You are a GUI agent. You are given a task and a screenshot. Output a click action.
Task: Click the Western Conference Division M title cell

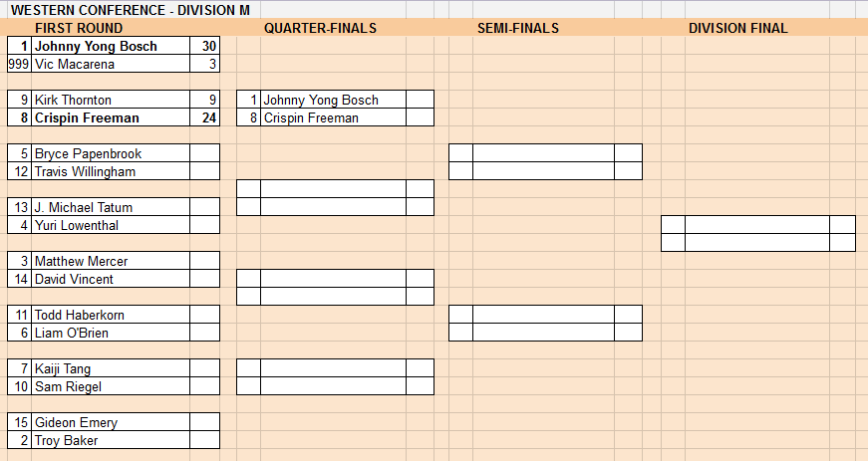point(131,10)
